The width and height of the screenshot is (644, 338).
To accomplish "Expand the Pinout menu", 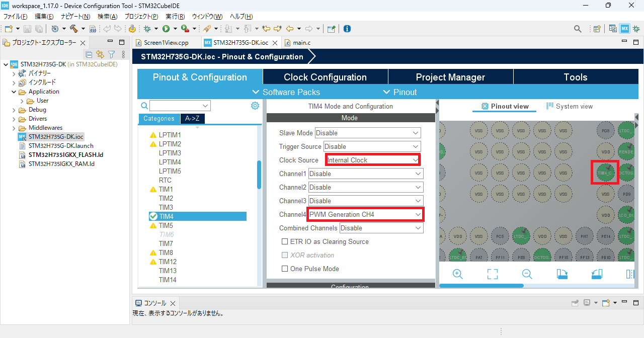I will [400, 92].
